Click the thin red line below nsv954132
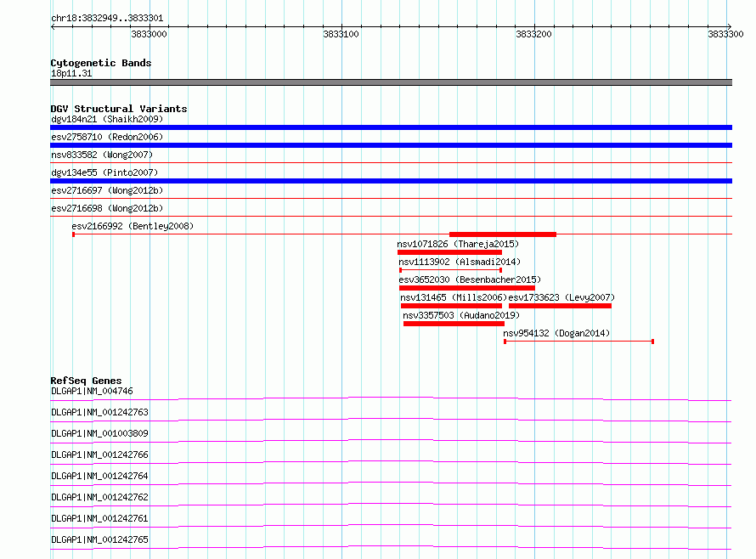Image resolution: width=756 pixels, height=559 pixels. click(x=578, y=342)
